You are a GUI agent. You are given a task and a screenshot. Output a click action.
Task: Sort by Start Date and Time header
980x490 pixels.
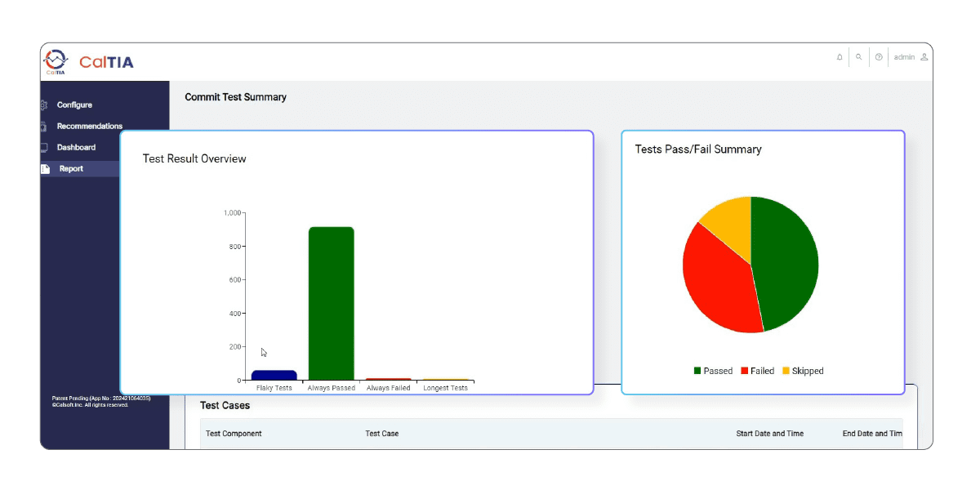pyautogui.click(x=770, y=434)
